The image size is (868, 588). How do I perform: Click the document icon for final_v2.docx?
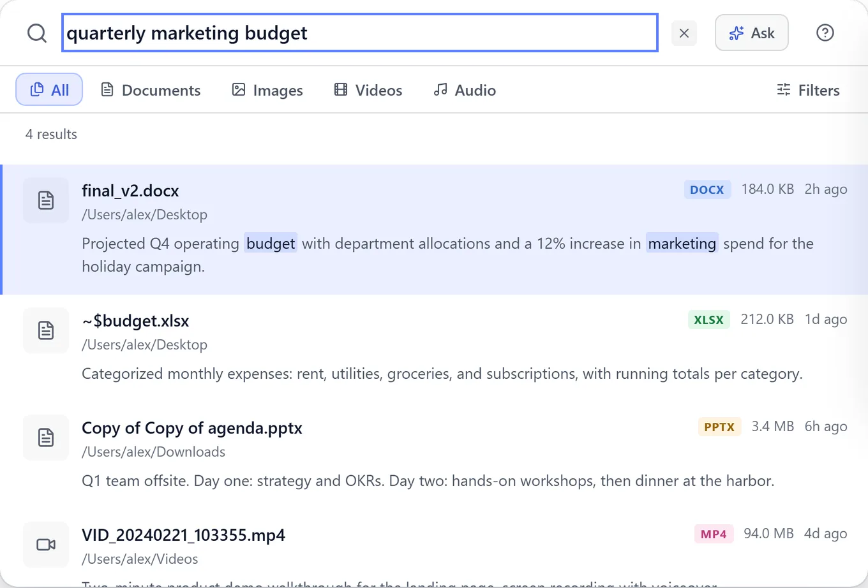(46, 200)
